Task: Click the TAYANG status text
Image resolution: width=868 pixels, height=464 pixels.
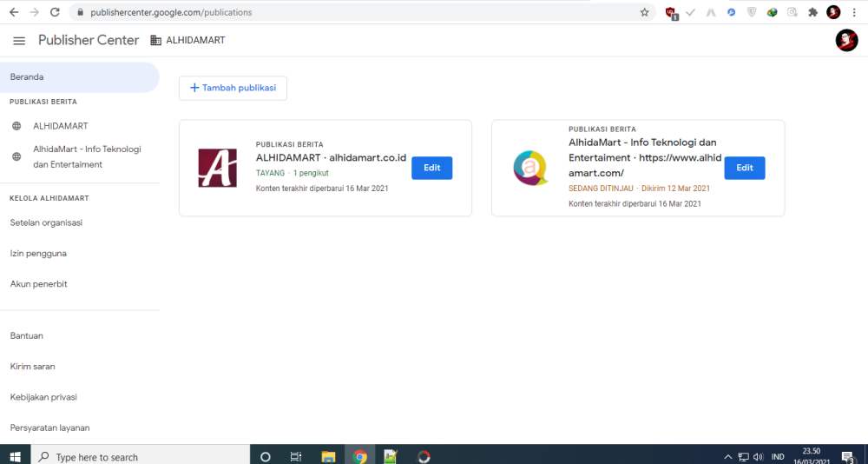Action: [270, 173]
